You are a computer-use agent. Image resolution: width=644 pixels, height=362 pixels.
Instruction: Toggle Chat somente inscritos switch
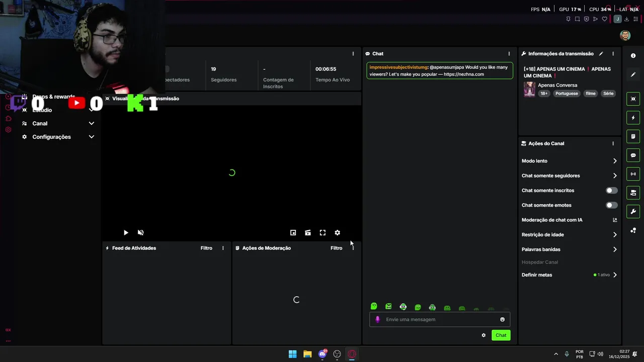click(612, 191)
